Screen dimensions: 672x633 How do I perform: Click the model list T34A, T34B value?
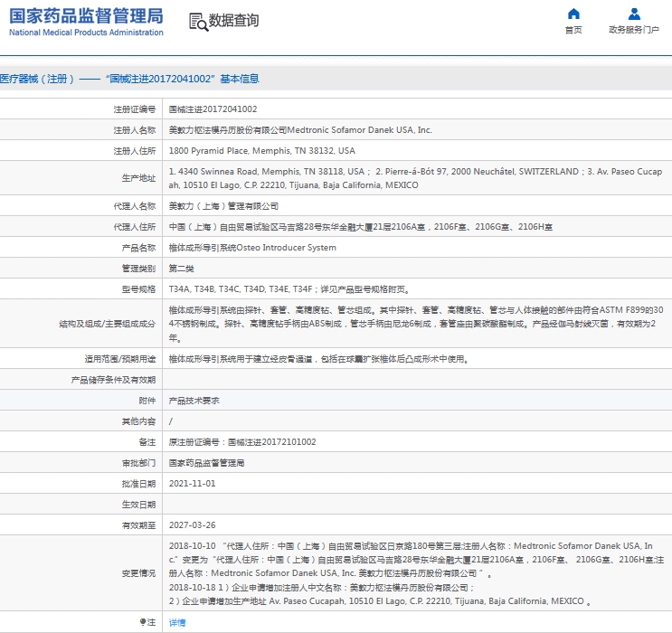coord(289,288)
